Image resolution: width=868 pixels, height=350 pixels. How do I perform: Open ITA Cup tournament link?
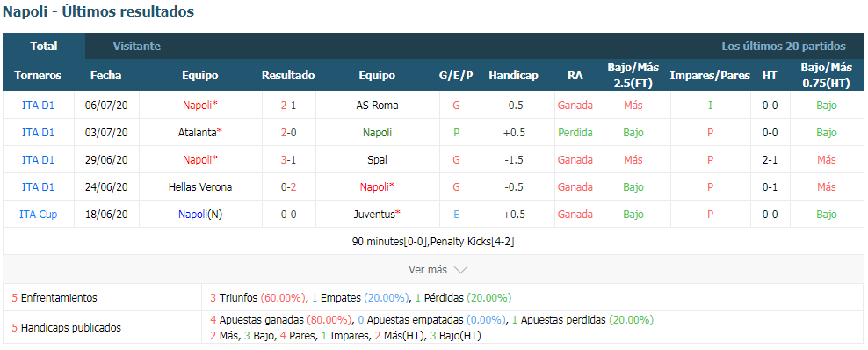click(38, 215)
